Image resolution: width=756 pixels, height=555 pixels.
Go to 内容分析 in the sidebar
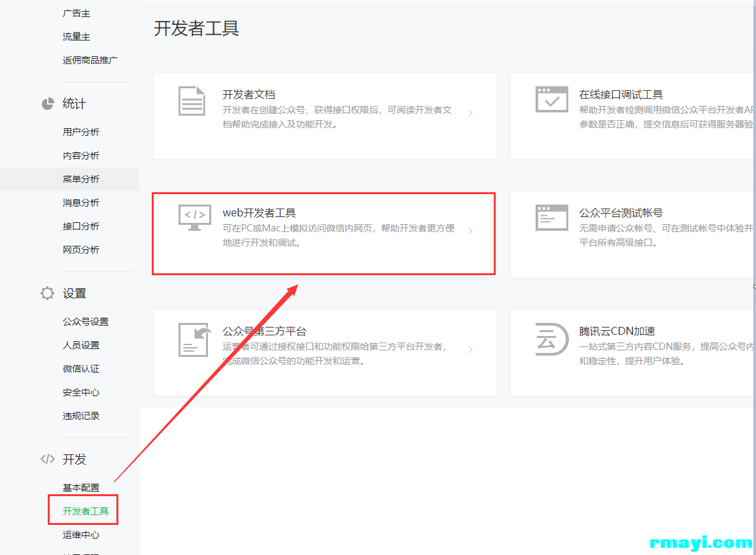(x=81, y=156)
